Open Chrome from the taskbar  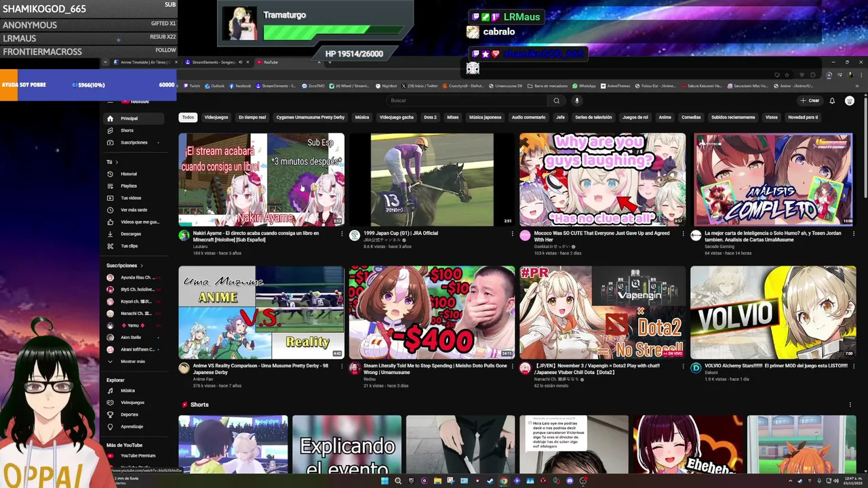504,481
